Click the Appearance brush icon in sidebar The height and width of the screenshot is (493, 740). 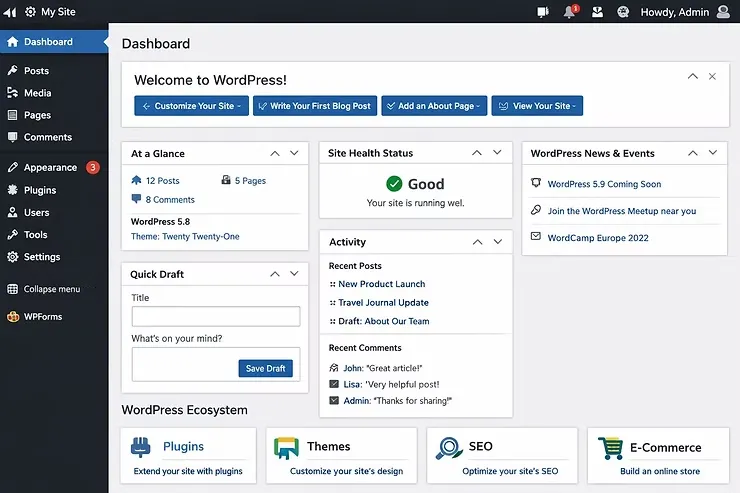[x=13, y=167]
